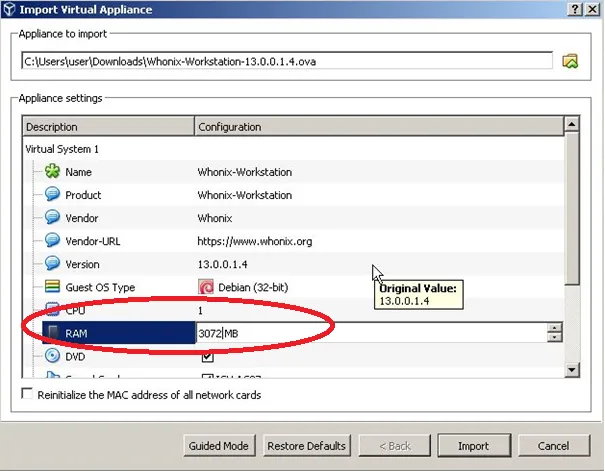
Task: Click the Import button
Action: click(x=474, y=446)
